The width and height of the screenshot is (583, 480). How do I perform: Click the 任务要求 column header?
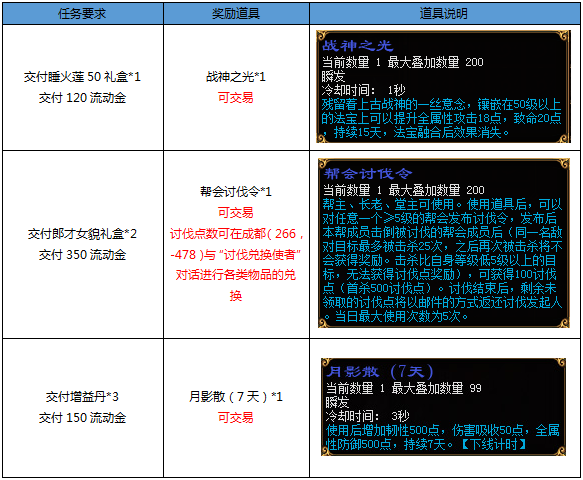click(83, 14)
